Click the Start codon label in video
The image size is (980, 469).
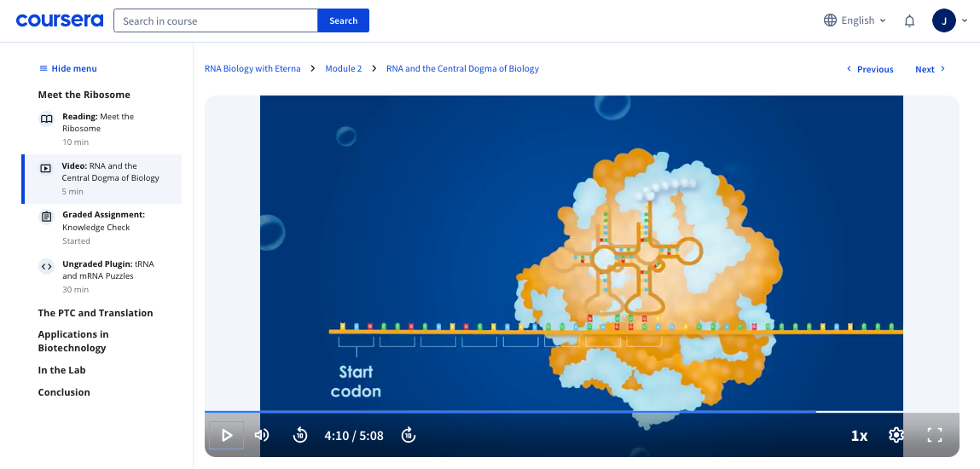coord(357,382)
